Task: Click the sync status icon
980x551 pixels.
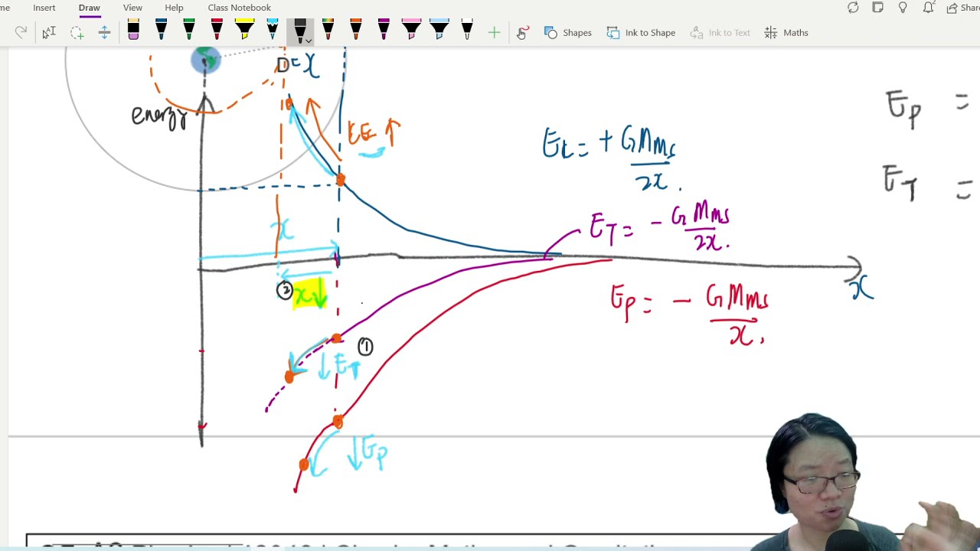Action: click(853, 8)
